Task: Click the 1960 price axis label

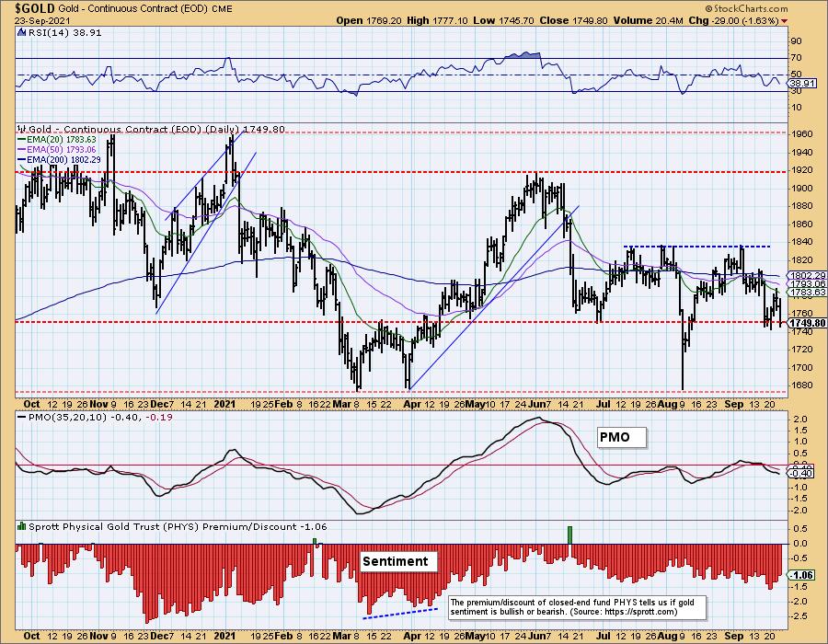Action: (802, 134)
